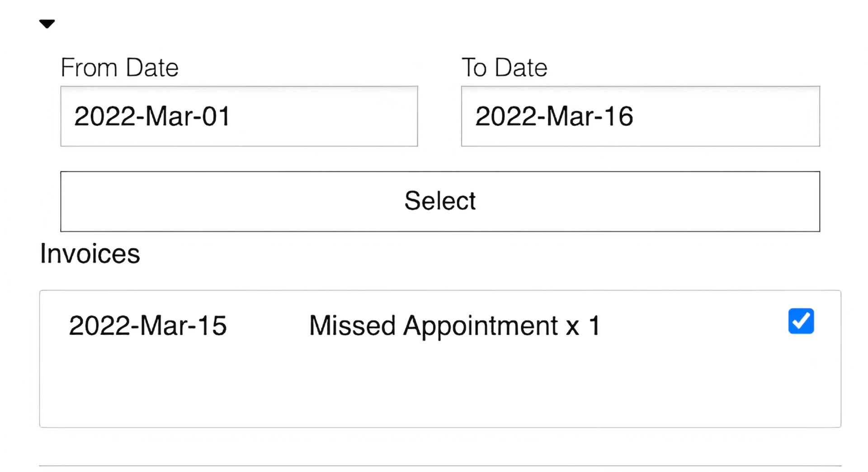
Task: Focus the field showing 2022-Mar-16
Action: point(640,116)
